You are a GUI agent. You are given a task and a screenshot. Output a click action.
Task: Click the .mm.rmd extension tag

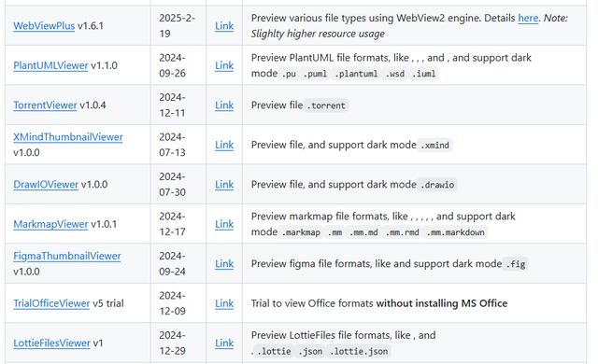tap(402, 232)
